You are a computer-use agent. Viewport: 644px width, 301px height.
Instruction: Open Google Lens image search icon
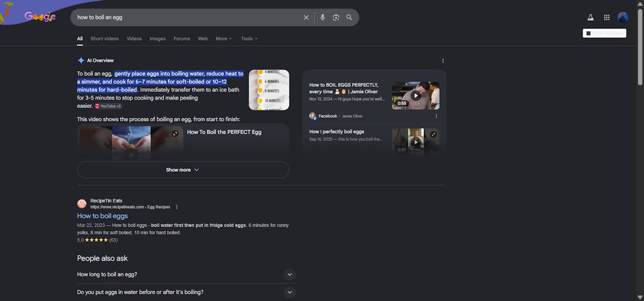pos(336,18)
